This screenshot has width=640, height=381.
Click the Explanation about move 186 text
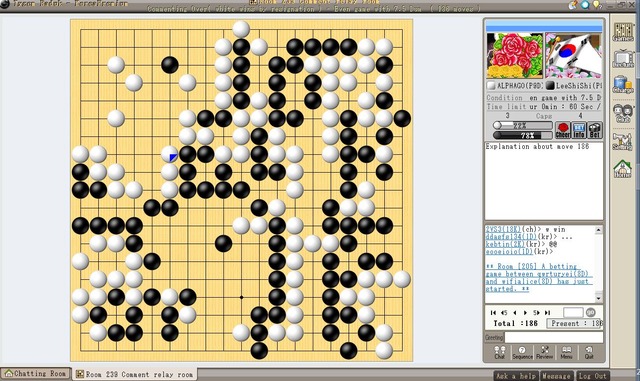click(537, 146)
